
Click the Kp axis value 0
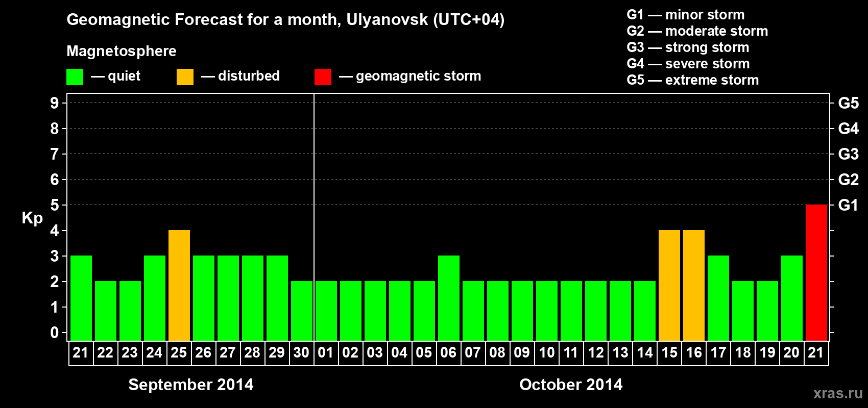(55, 333)
